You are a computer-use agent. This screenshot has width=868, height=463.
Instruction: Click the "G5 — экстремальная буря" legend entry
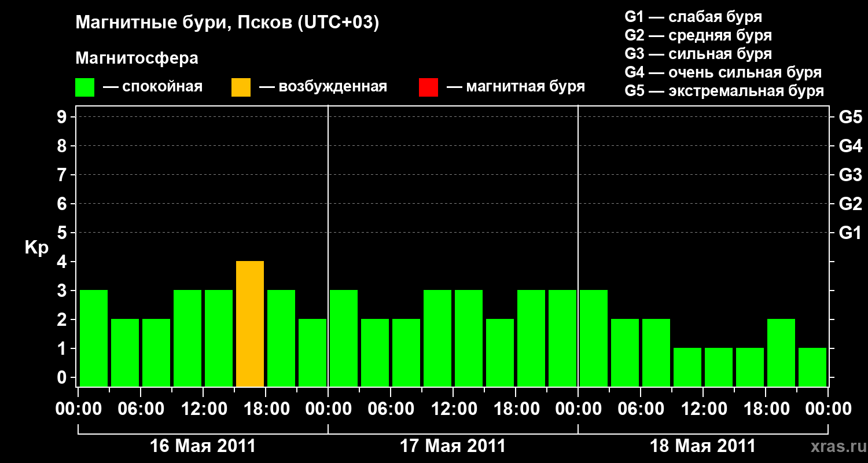tap(724, 91)
